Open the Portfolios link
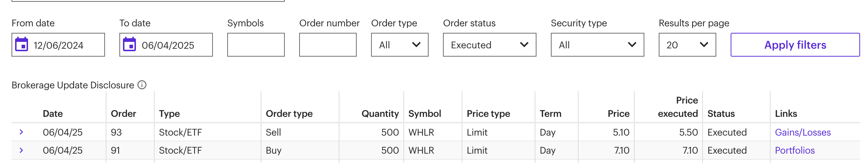This screenshot has height=163, width=868. pos(795,150)
